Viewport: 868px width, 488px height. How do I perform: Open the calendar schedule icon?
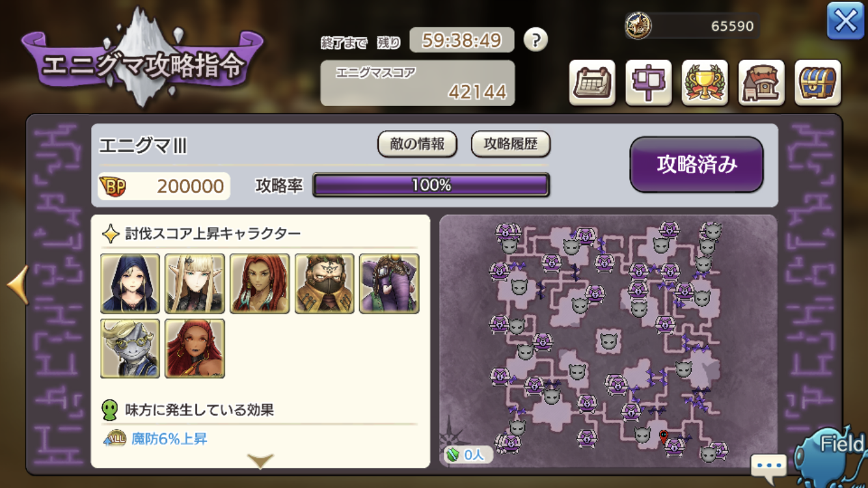[x=592, y=83]
